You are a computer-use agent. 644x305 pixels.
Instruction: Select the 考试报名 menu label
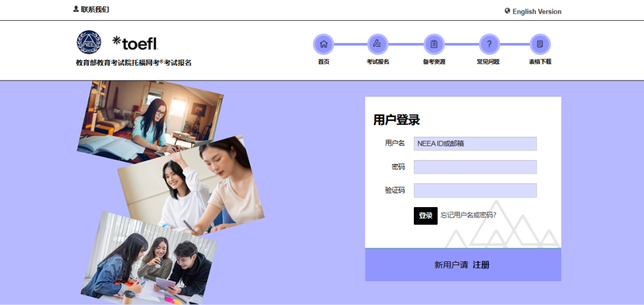click(378, 61)
